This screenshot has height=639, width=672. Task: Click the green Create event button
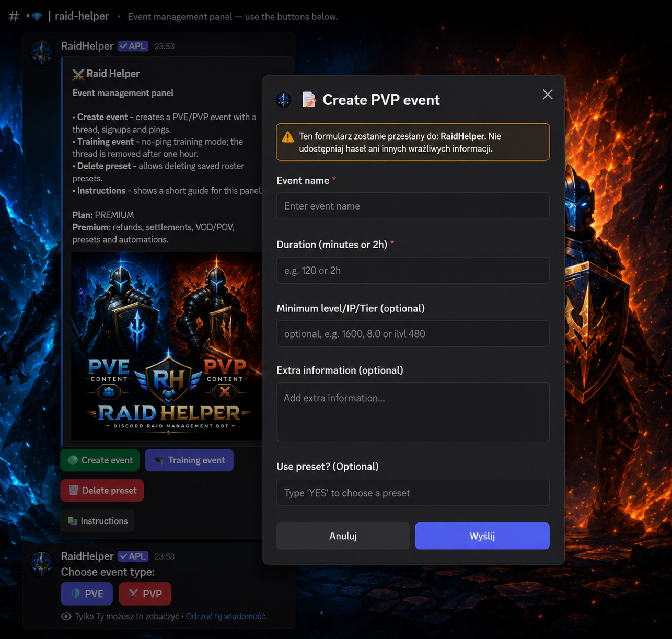(x=100, y=460)
